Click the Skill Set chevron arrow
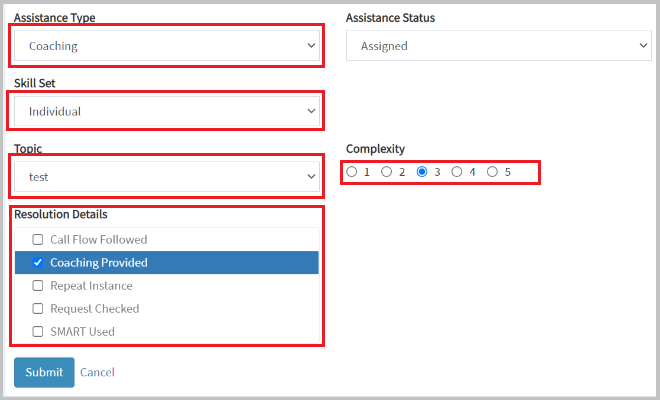 click(311, 111)
